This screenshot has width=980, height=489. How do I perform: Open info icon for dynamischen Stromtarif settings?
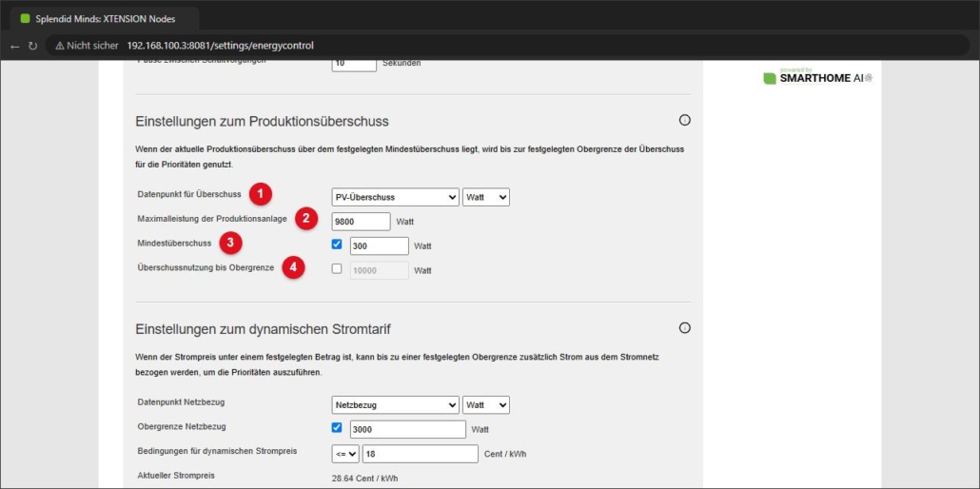(x=684, y=327)
